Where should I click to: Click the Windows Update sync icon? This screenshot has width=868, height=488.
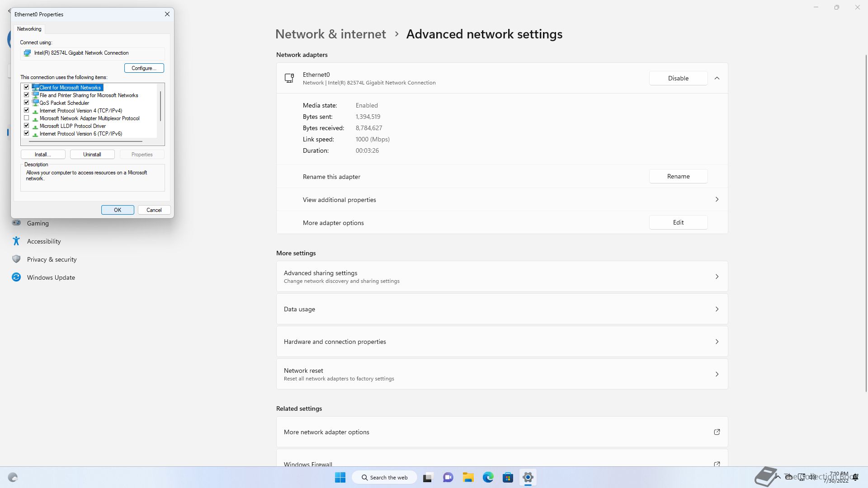[x=16, y=277]
